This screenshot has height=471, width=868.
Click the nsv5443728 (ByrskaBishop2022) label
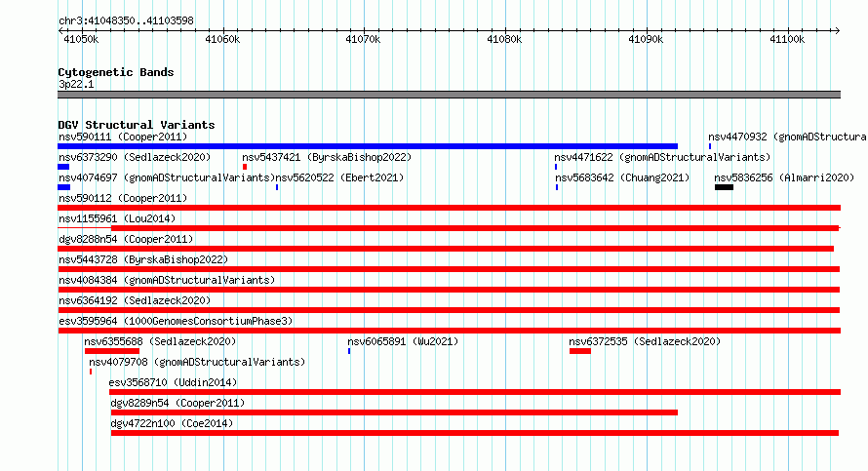[143, 259]
